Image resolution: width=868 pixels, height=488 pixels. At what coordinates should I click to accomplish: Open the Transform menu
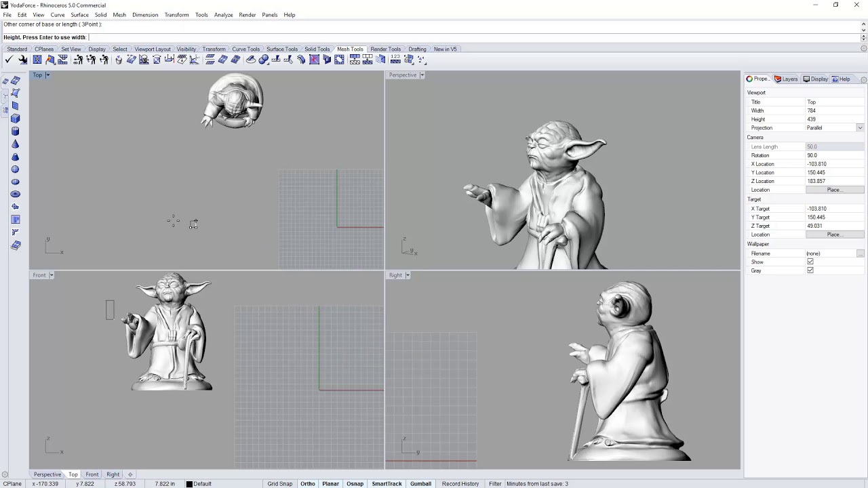click(176, 15)
